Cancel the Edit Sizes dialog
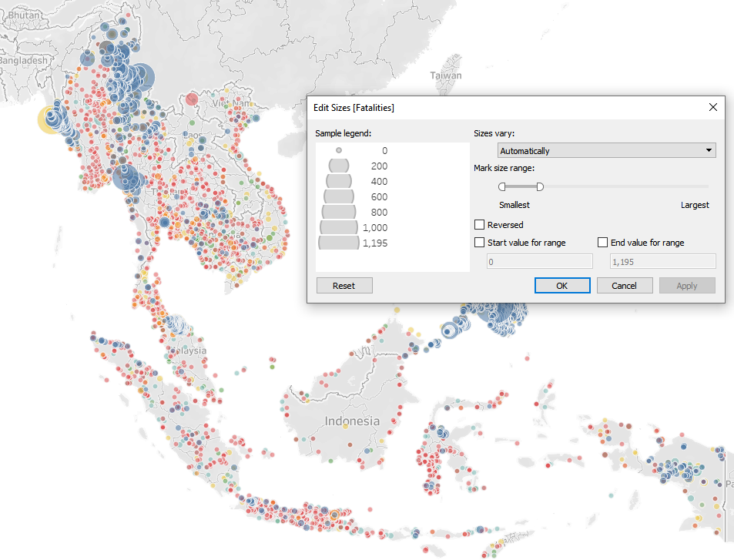This screenshot has width=734, height=560. coord(624,286)
